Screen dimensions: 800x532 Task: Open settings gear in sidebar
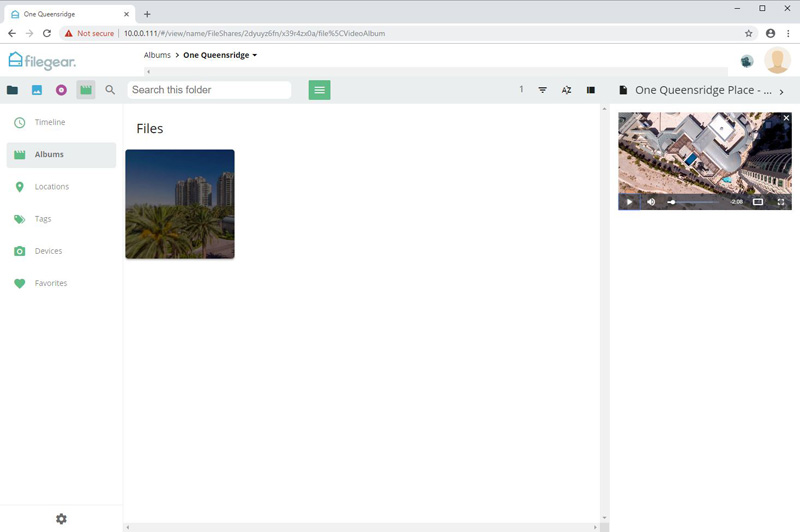(61, 519)
